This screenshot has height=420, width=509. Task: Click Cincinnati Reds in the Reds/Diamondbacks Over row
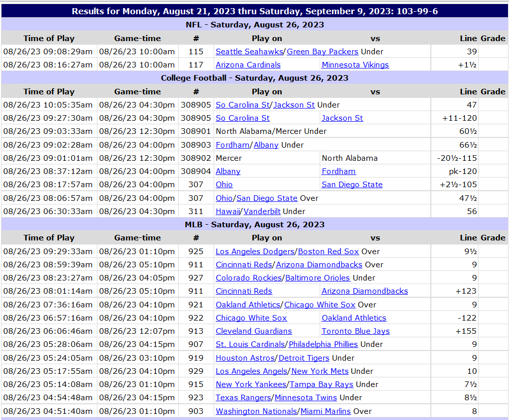click(x=244, y=265)
